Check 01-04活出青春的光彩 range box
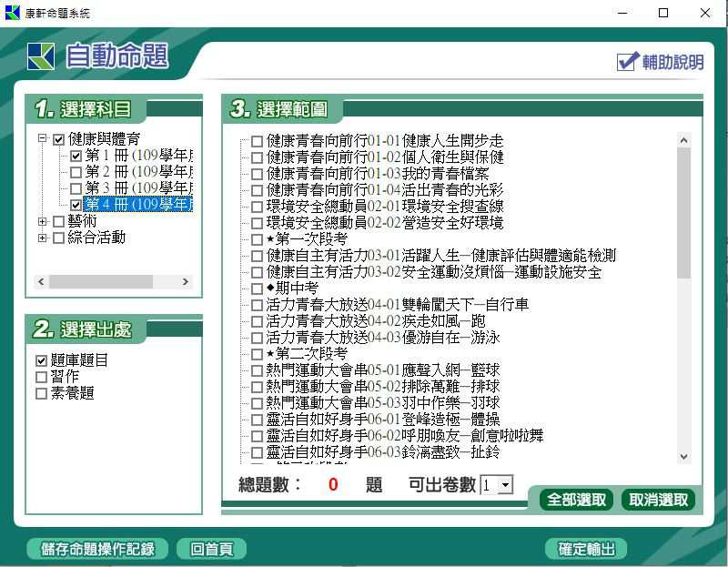This screenshot has width=728, height=567. tap(257, 190)
